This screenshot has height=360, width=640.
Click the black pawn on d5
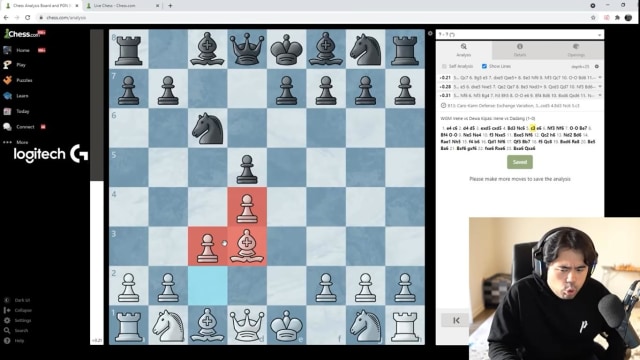(x=247, y=168)
